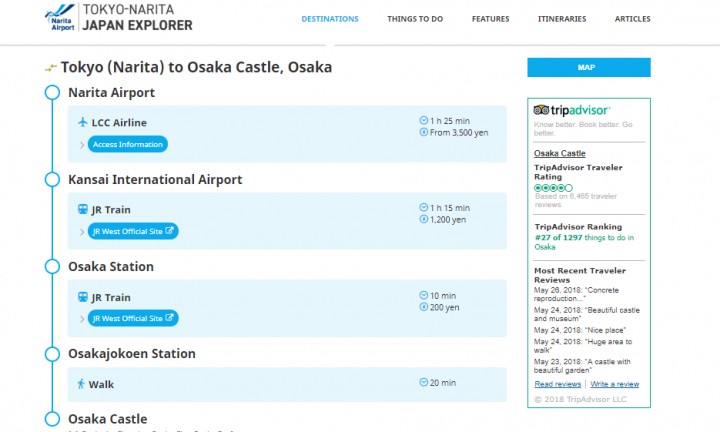Click the train icon under Kansai International Airport
The height and width of the screenshot is (432, 720).
click(83, 209)
